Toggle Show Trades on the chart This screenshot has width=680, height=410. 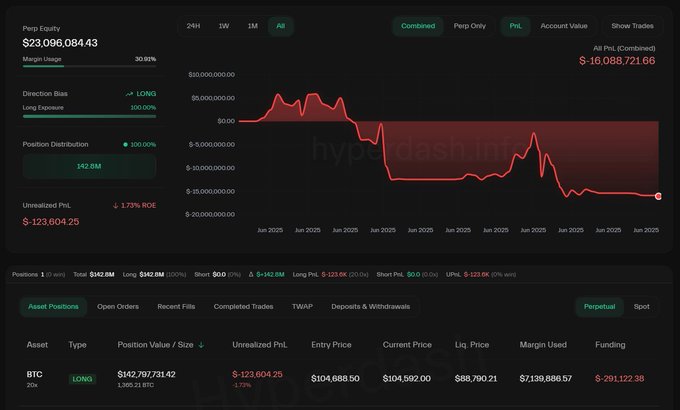pyautogui.click(x=632, y=26)
